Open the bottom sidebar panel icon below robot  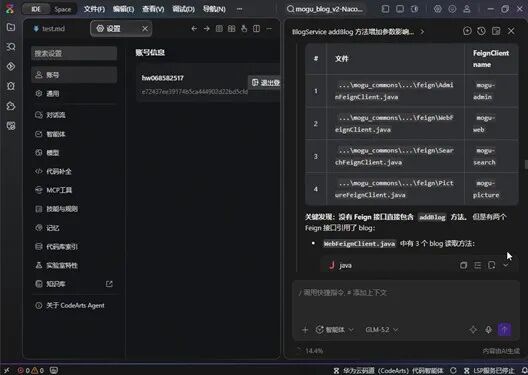tap(11, 126)
